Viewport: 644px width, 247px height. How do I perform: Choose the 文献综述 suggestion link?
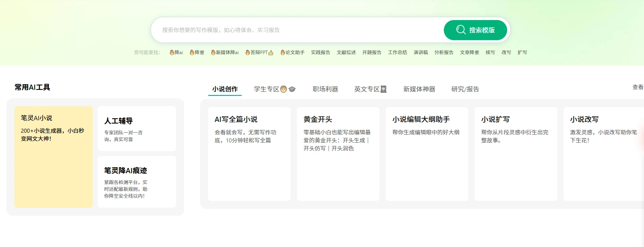[346, 53]
